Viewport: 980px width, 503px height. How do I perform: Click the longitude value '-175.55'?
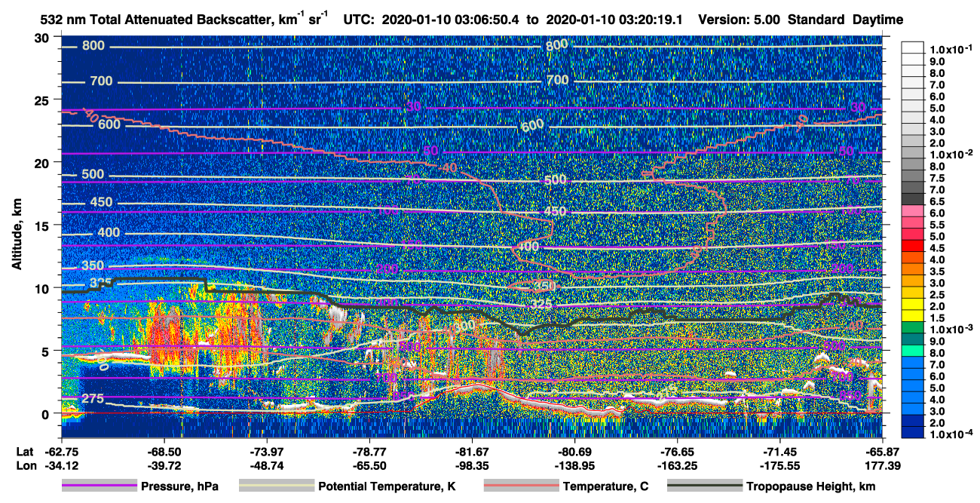click(x=779, y=465)
